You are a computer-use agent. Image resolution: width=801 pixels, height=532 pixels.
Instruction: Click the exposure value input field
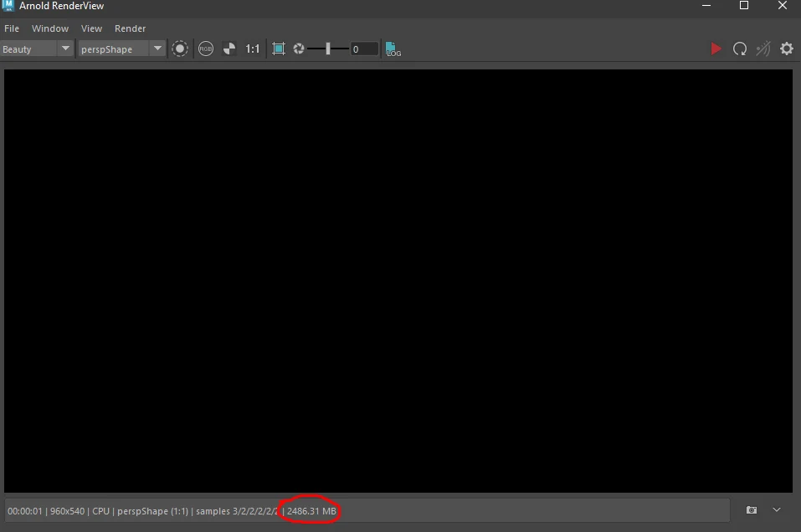pos(363,49)
